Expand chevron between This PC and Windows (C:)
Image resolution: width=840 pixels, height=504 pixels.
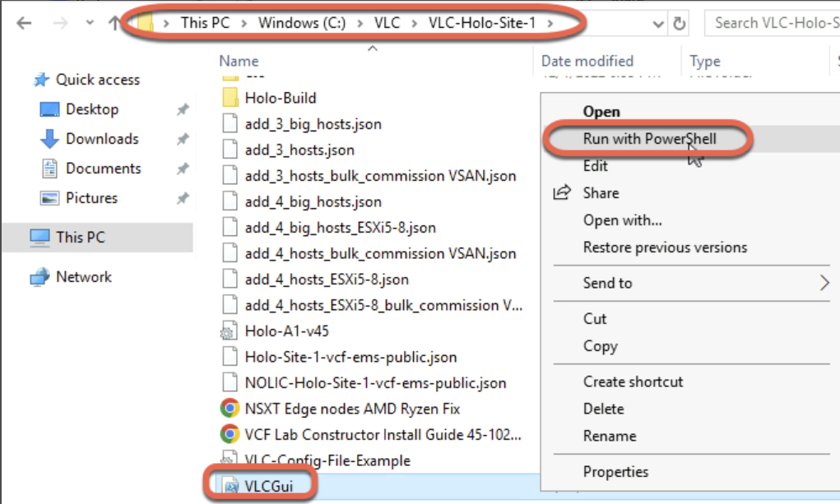244,24
